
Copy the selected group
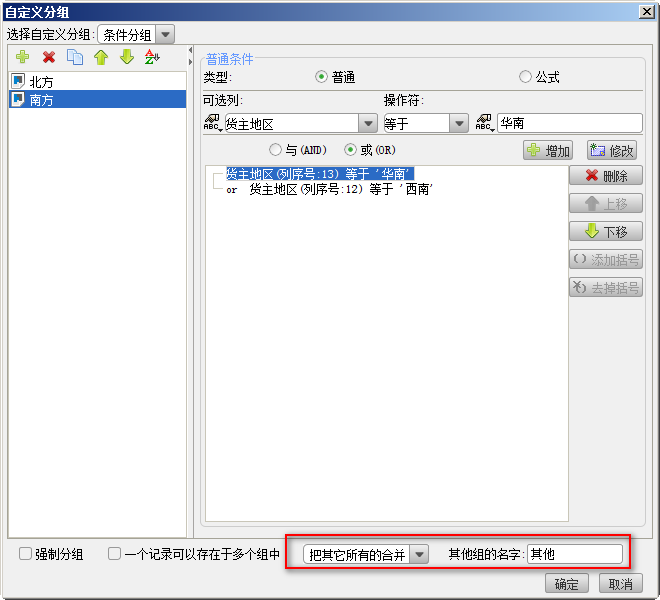[75, 57]
